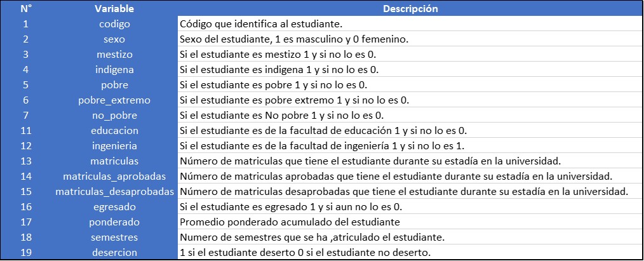
Task: Click the 'Descripción' column header
Action: [x=410, y=9]
